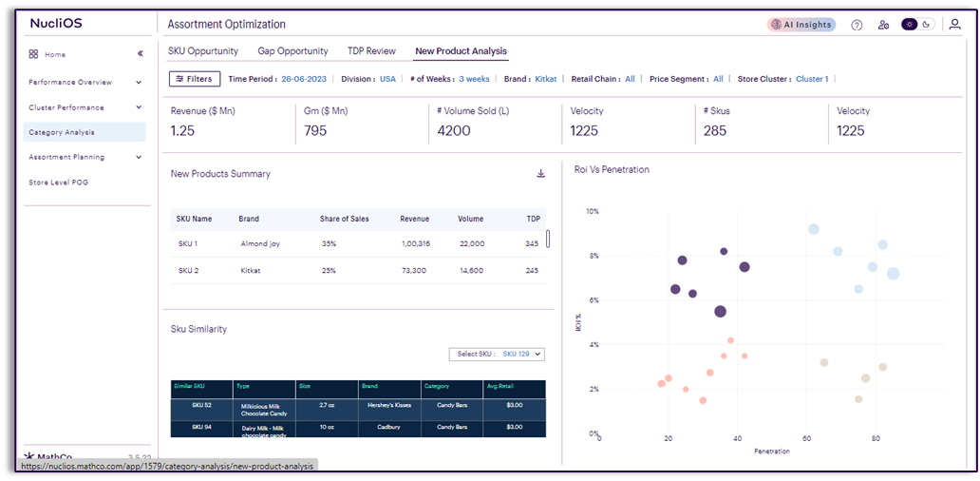The height and width of the screenshot is (481, 980).
Task: Click the Brand column header in summary table
Action: coord(249,219)
